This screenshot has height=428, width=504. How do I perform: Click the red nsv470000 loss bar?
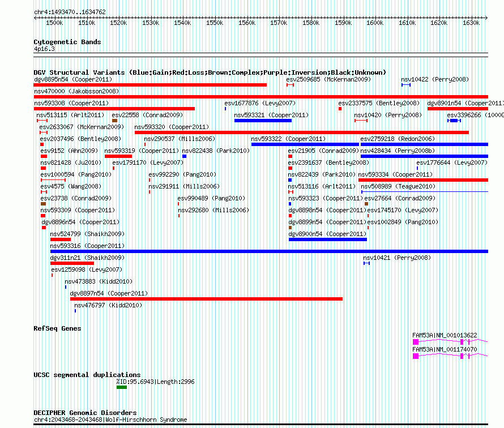[260, 97]
